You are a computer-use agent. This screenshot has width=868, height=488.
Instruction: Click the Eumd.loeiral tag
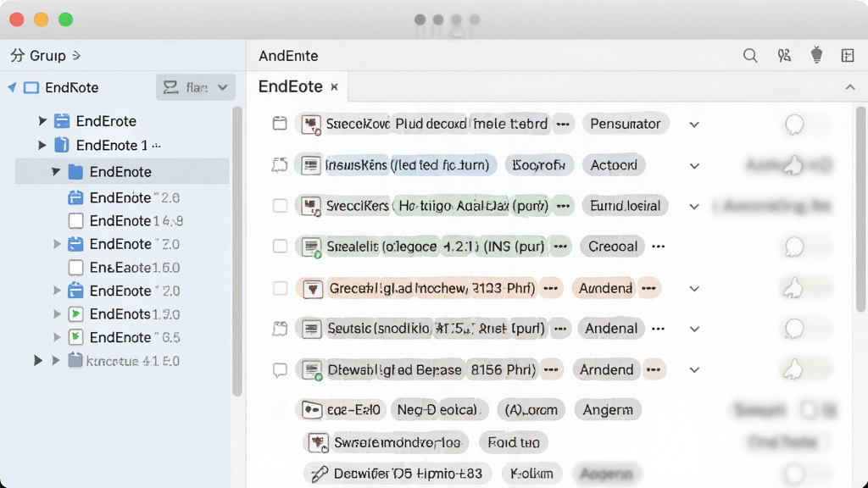[625, 206]
